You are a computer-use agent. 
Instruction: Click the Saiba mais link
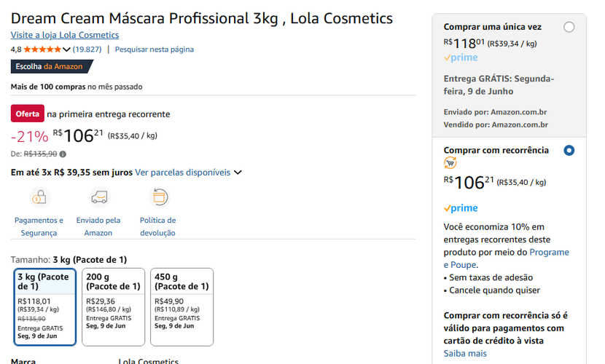pos(465,353)
